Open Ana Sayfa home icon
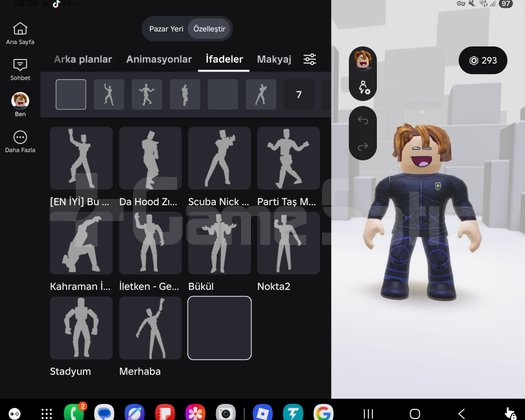The width and height of the screenshot is (525, 420). point(20,33)
